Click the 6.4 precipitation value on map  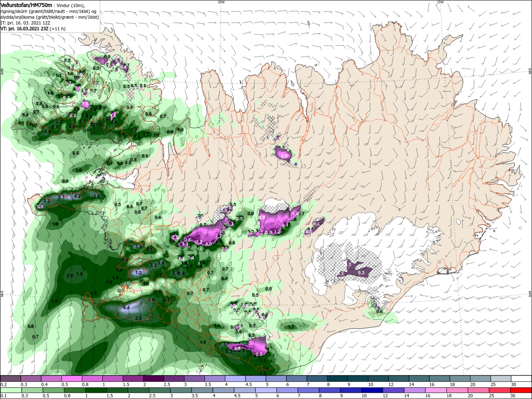[127, 308]
